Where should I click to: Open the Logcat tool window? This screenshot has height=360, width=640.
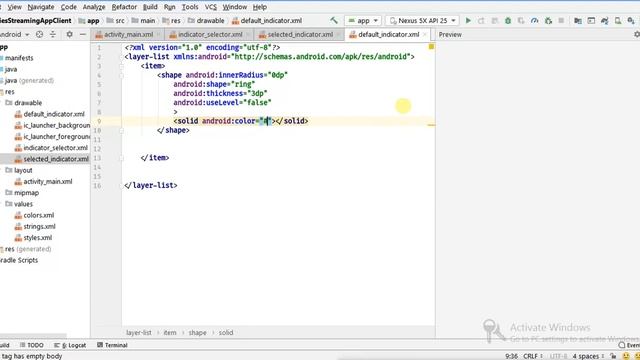coord(70,345)
